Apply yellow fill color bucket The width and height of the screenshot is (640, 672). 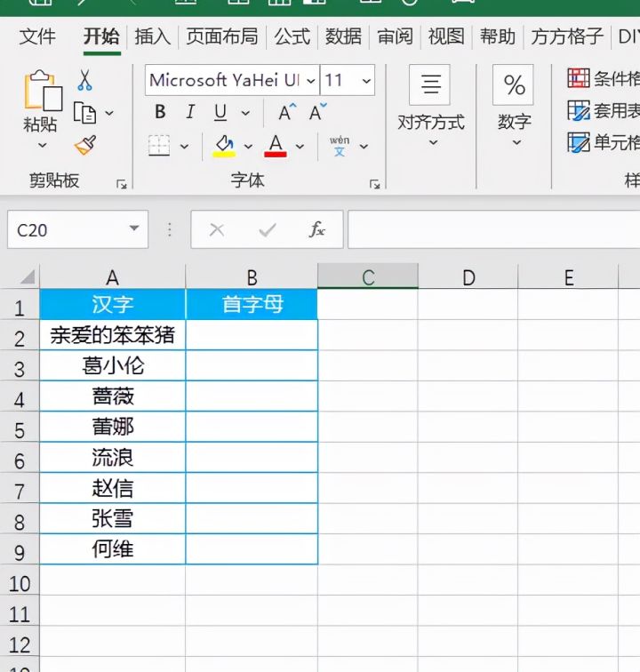224,146
